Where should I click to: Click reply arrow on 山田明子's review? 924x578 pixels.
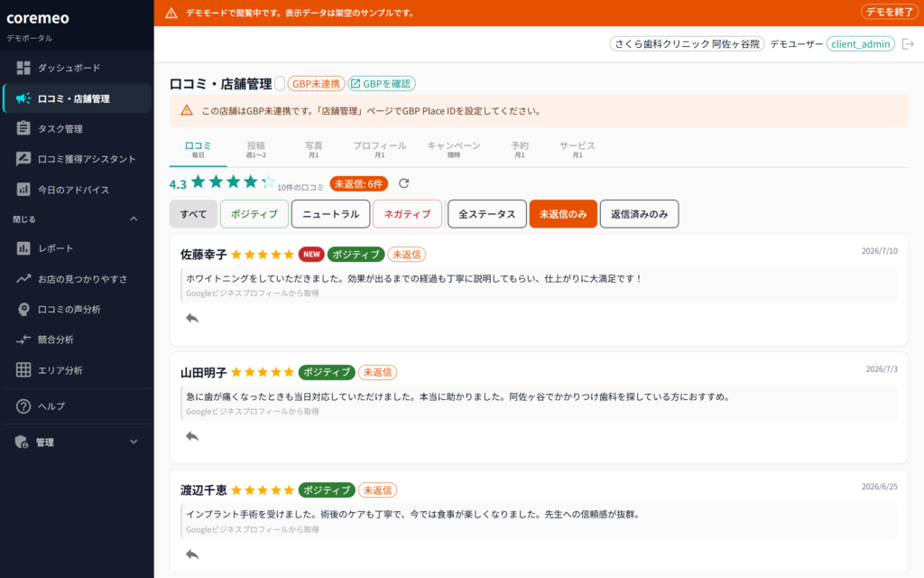pos(192,436)
